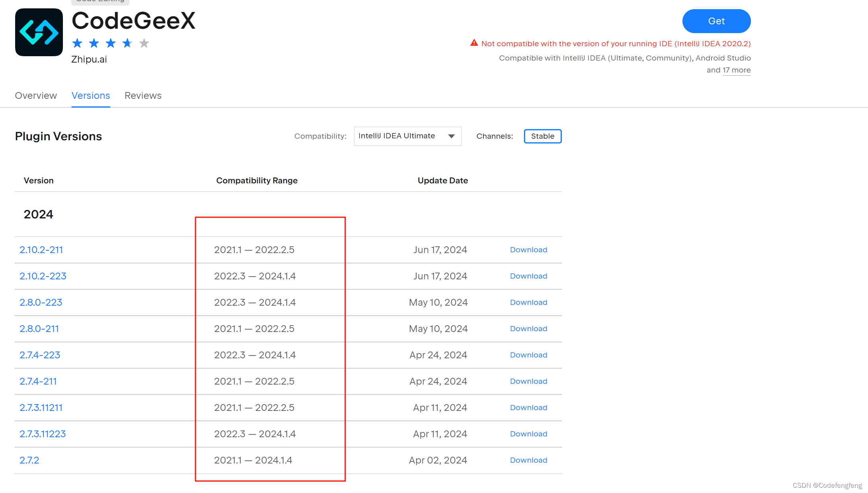The height and width of the screenshot is (493, 868).
Task: Expand the '17 more' compatible IDEs link
Action: coord(736,70)
